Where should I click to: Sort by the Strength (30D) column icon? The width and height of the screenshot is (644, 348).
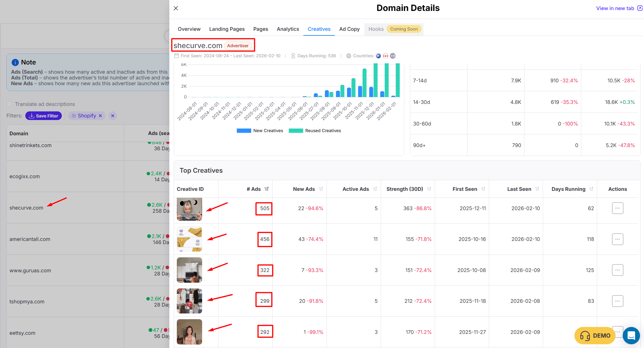coord(429,189)
